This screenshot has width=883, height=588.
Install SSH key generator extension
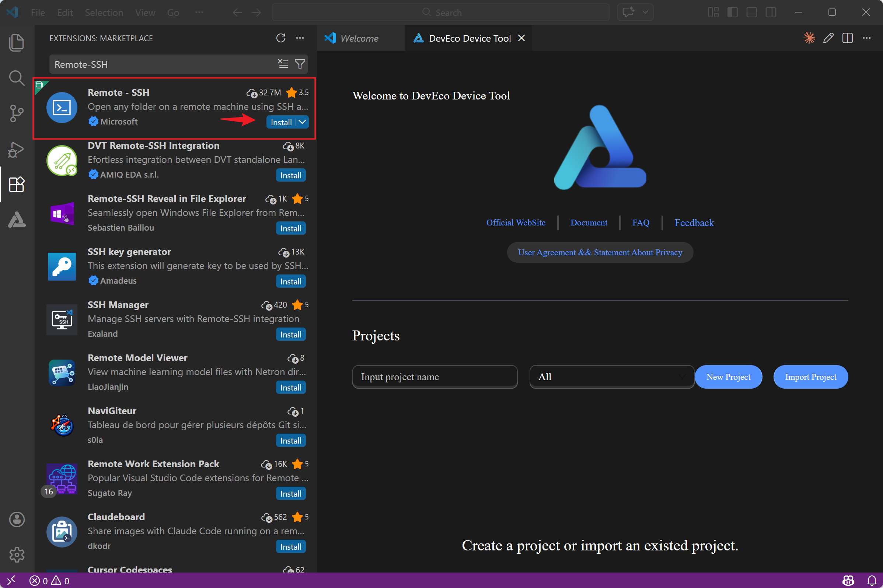pos(291,281)
